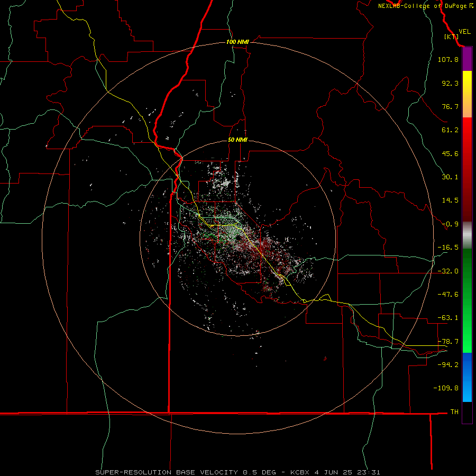Screen dimensions: 476x476
Task: Click the -109.8 velocity scale value
Action: (446, 388)
